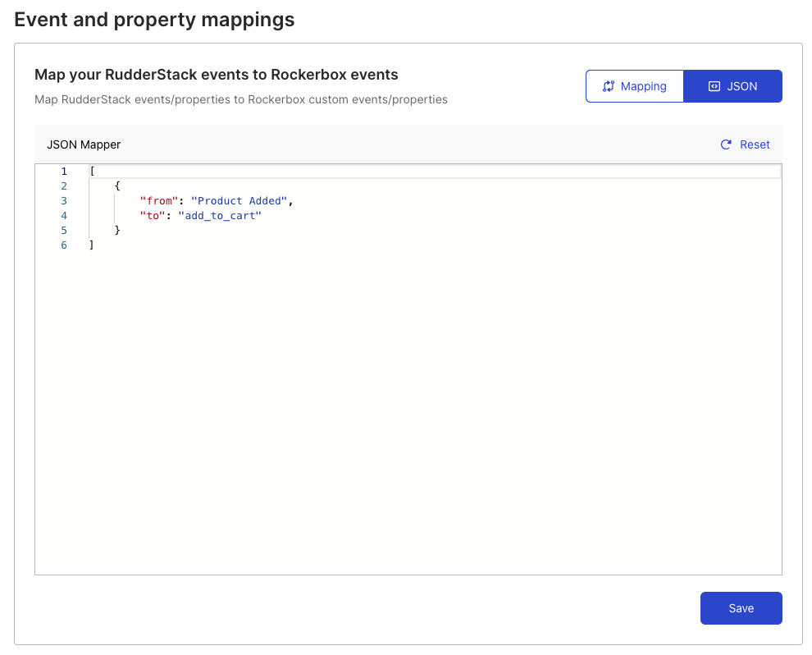Select the JSON tab
812x655 pixels.
[732, 86]
